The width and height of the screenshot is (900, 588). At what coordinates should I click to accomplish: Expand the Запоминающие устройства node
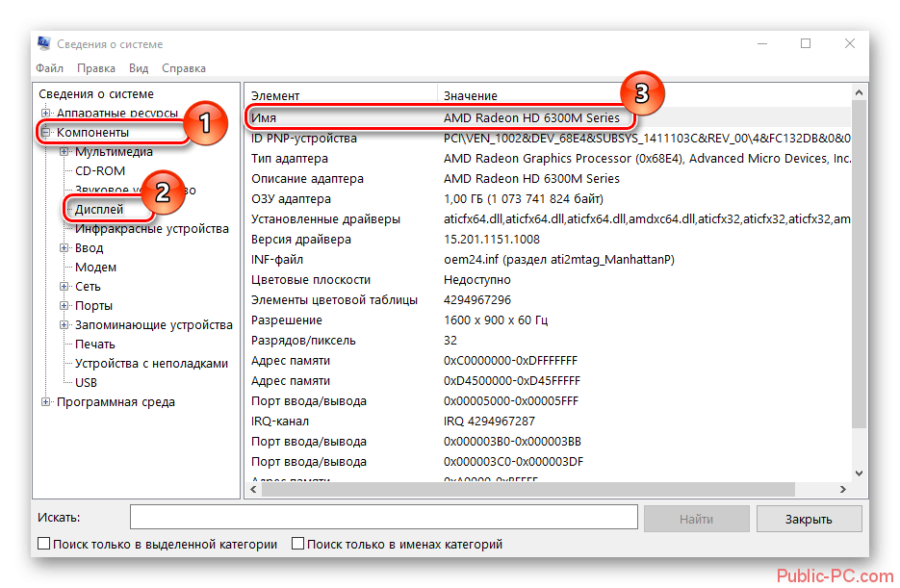coord(64,325)
